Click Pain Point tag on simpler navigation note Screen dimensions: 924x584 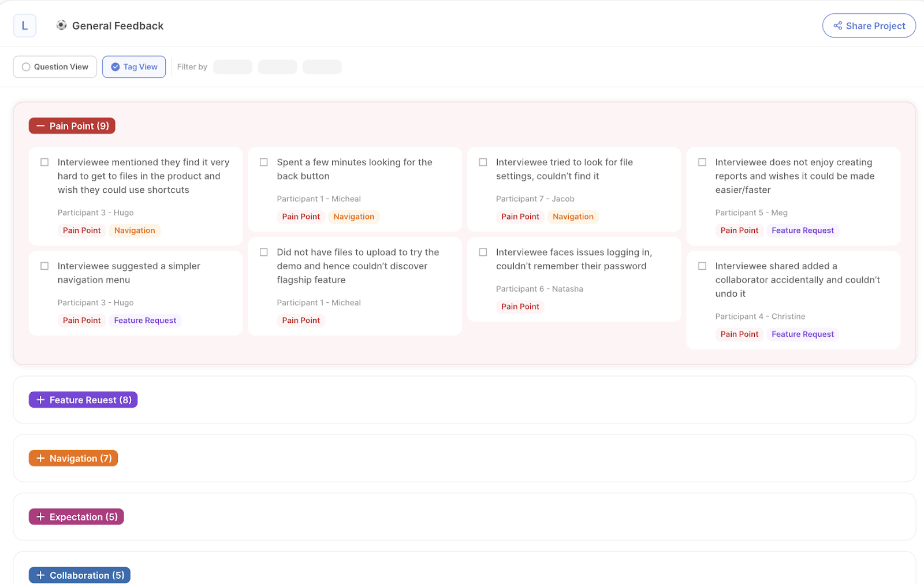[81, 321]
